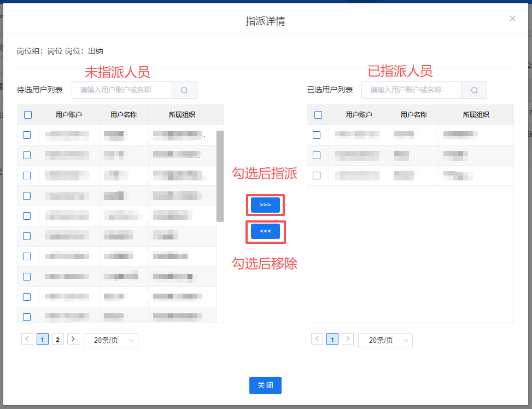Open 20条/页 dropdown under right list
Image resolution: width=532 pixels, height=409 pixels.
[385, 340]
